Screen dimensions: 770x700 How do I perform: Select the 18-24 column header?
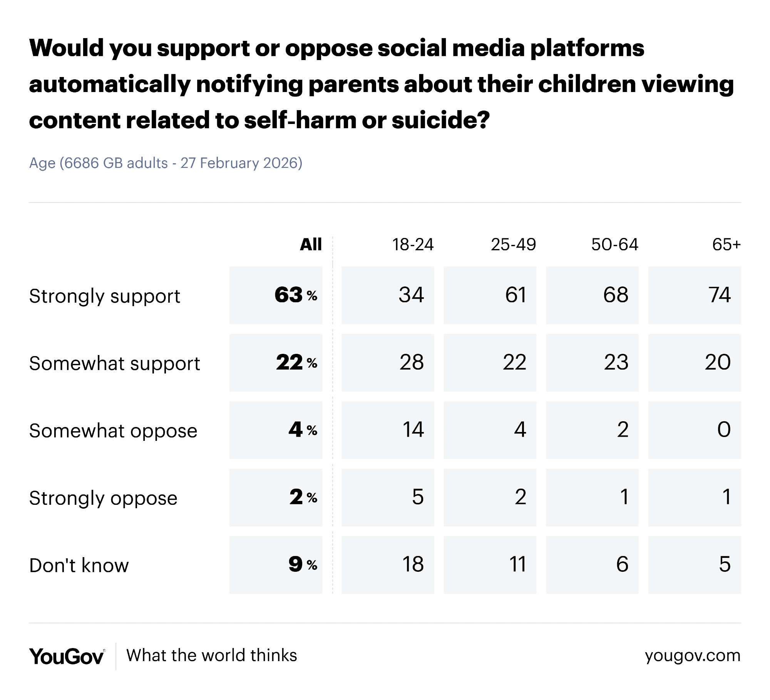tap(412, 244)
